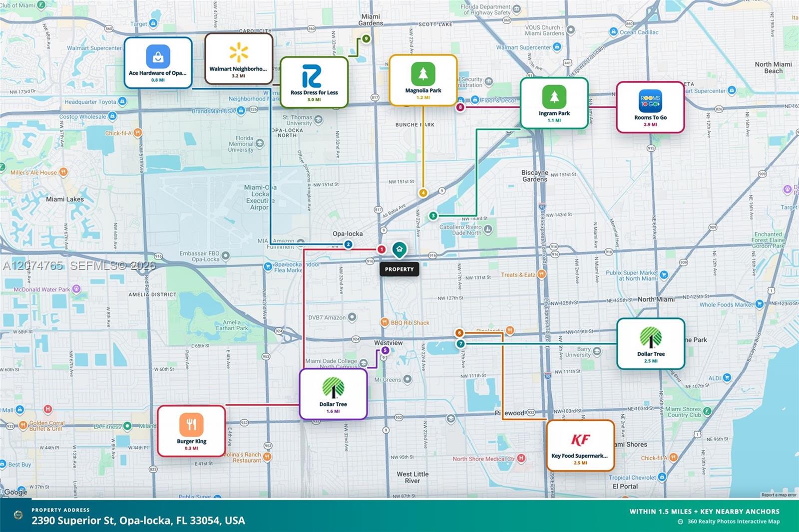799x532 pixels.
Task: Click the Google logo on the map
Action: click(x=15, y=492)
